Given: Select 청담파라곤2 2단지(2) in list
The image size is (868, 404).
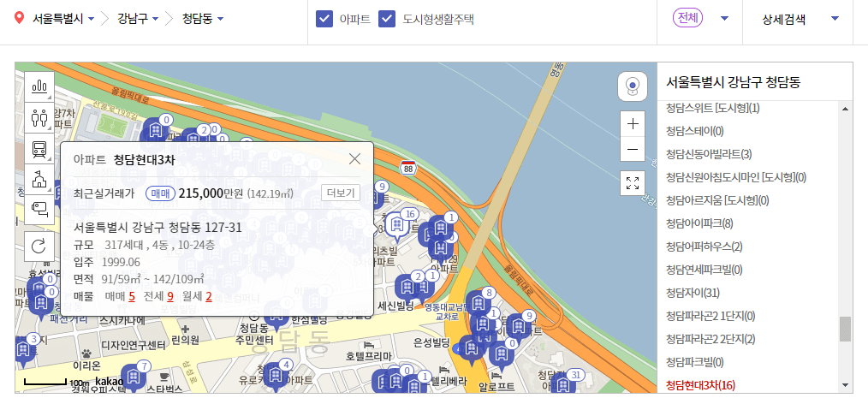Looking at the screenshot, I should click(x=710, y=339).
